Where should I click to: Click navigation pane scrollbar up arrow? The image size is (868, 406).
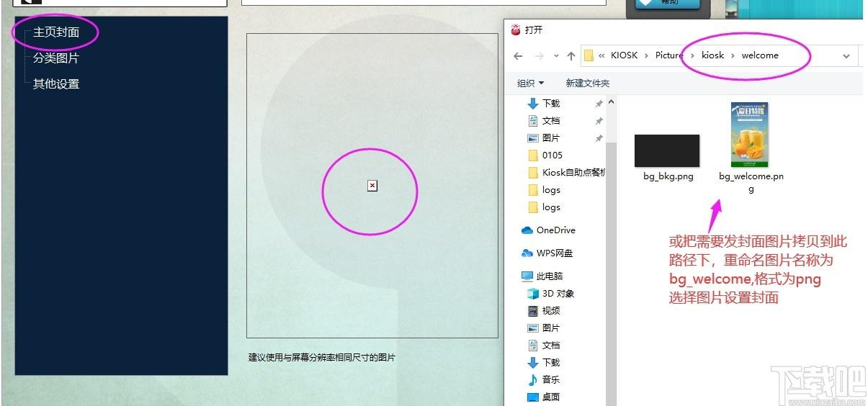click(612, 102)
